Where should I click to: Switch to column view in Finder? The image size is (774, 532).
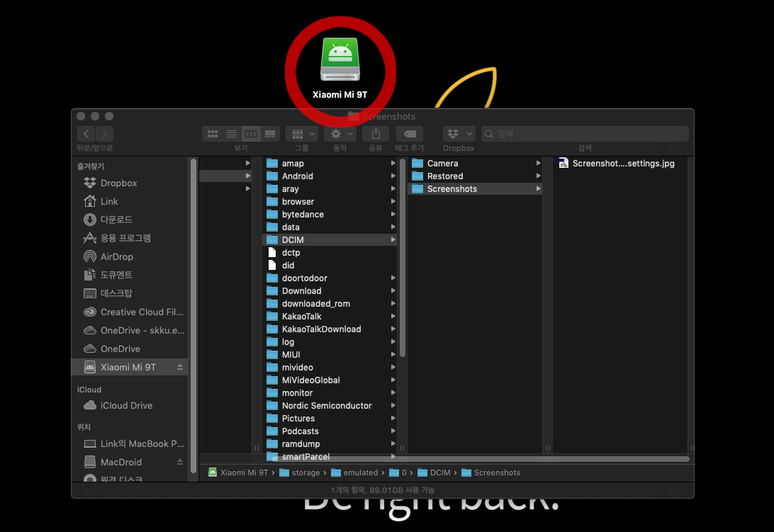[x=251, y=134]
